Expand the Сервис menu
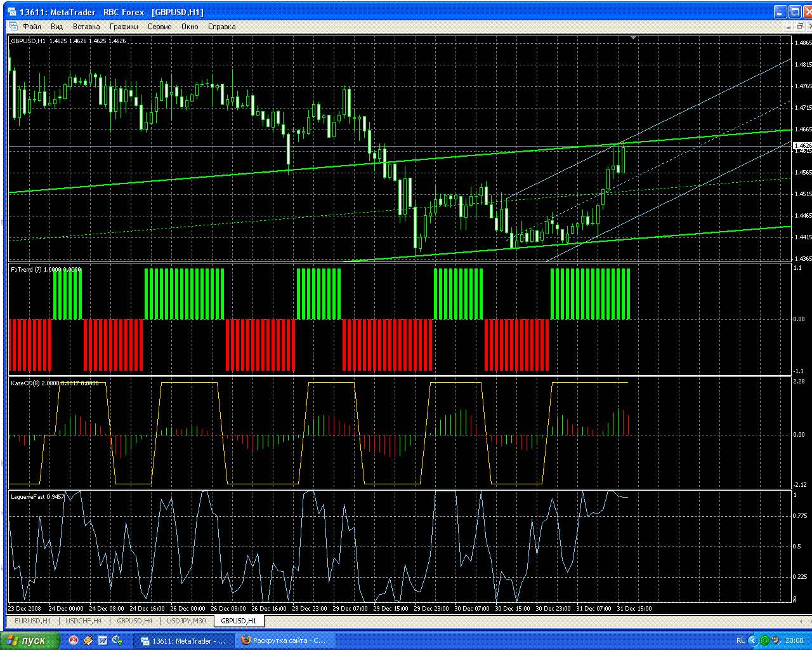812x650 pixels. pyautogui.click(x=159, y=27)
